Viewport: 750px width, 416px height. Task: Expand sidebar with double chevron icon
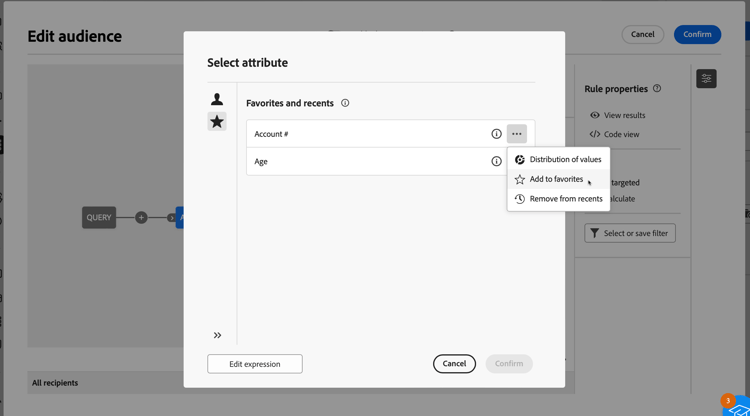[x=217, y=335]
